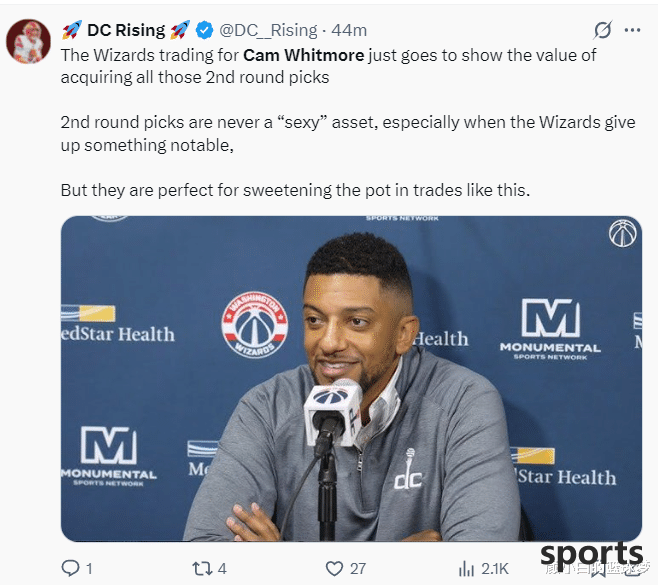Open the 44m timestamp permalink

[349, 30]
